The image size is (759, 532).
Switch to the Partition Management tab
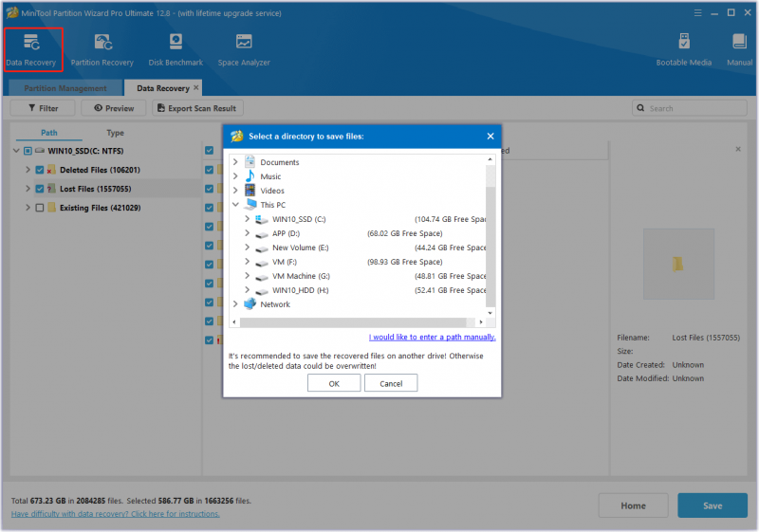coord(65,88)
